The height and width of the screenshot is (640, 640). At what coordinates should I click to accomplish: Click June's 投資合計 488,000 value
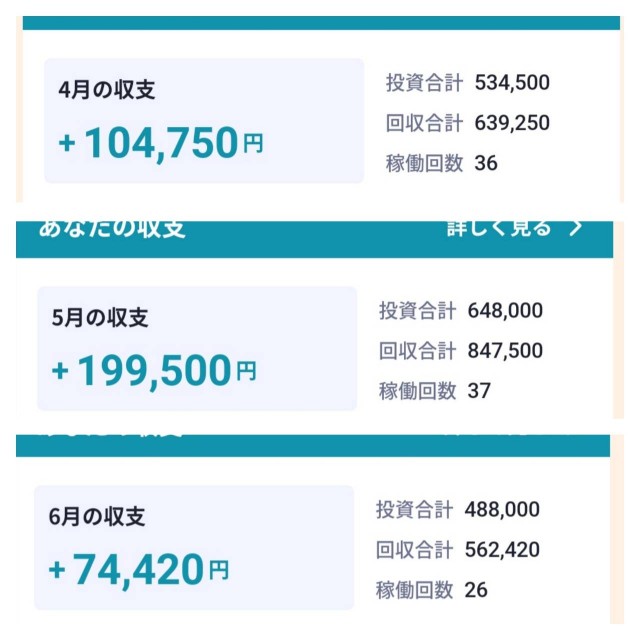click(502, 510)
